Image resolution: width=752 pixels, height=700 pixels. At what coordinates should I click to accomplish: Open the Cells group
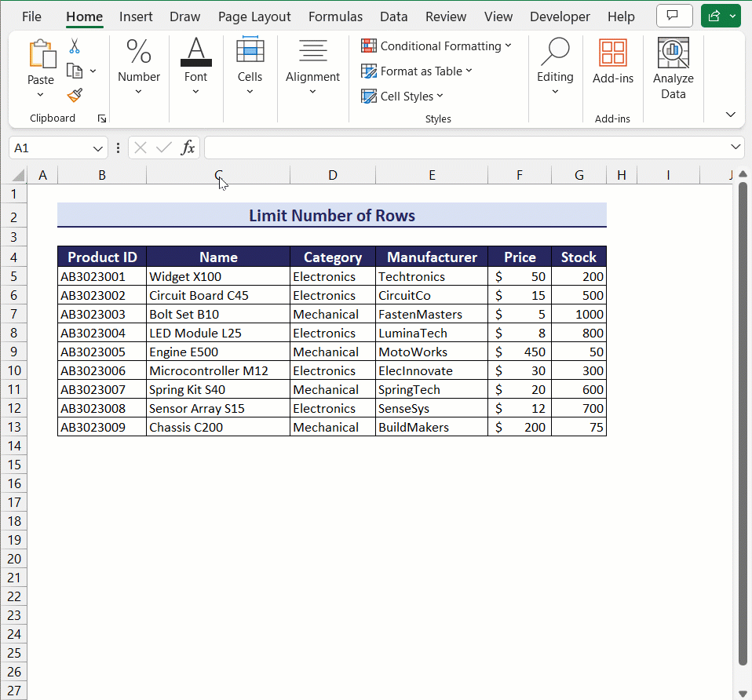(x=250, y=67)
